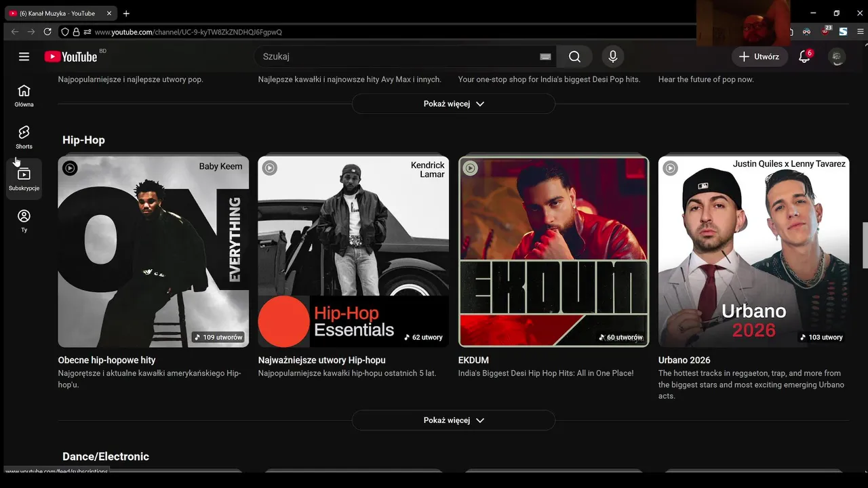Viewport: 868px width, 488px height.
Task: Reload the page in browser toolbar
Action: pyautogui.click(x=47, y=32)
